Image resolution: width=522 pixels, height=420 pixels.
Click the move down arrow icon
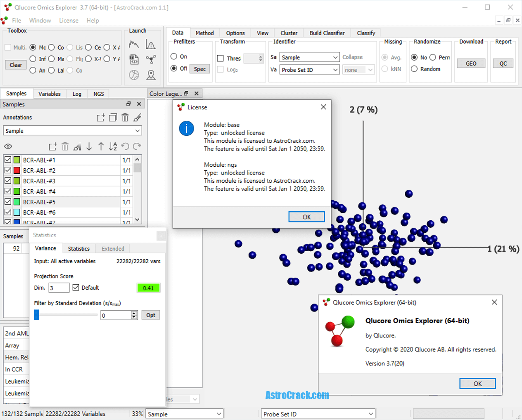tap(89, 146)
